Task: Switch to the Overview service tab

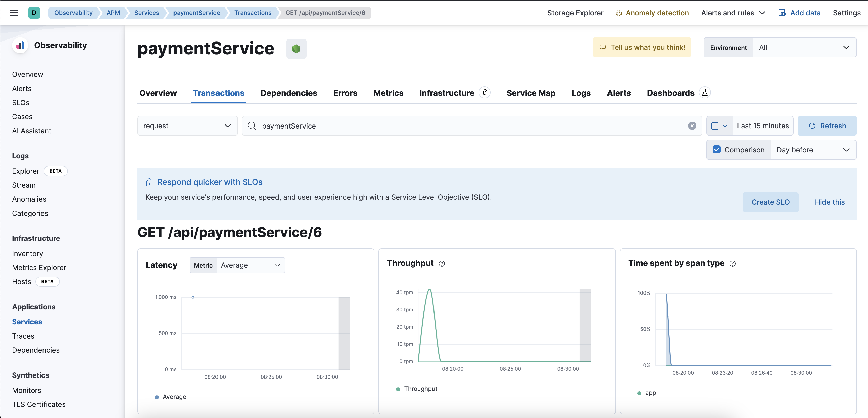Action: click(158, 93)
